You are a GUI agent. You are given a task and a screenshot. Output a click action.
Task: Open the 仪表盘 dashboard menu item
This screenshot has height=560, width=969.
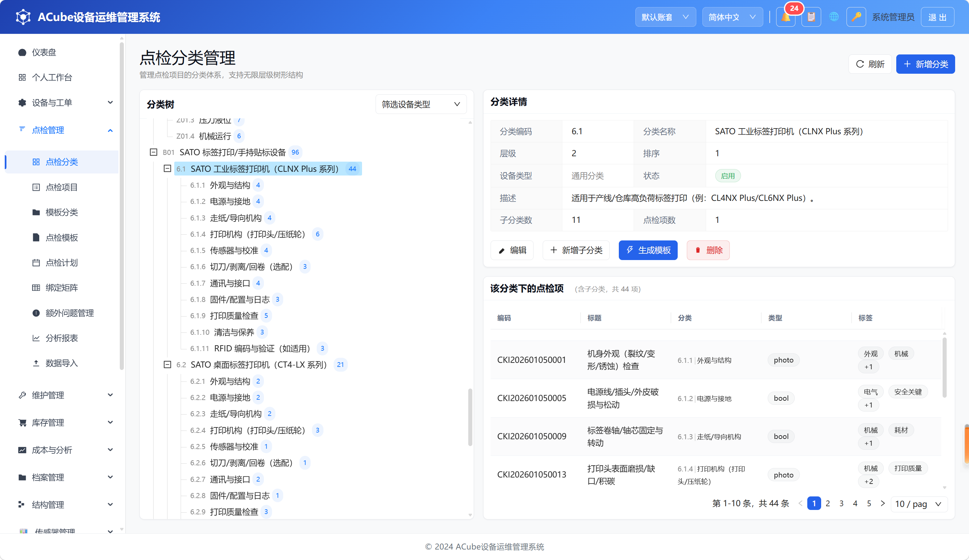coord(62,52)
